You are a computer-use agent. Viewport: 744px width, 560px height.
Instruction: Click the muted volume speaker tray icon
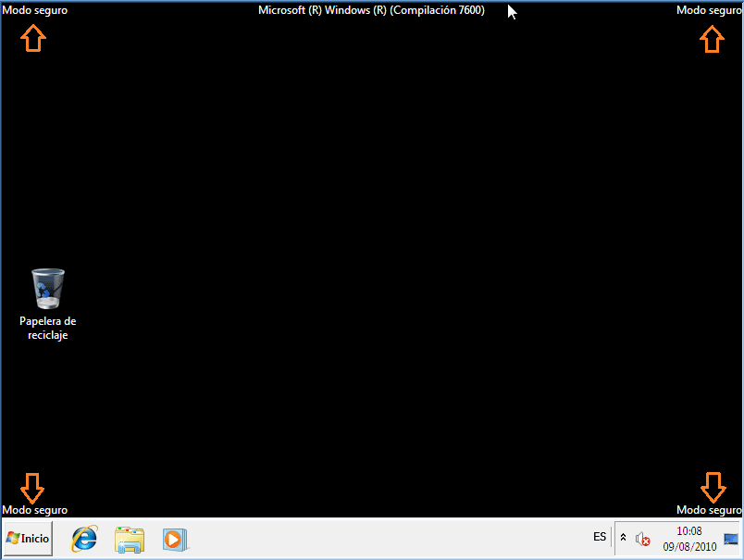tap(643, 538)
